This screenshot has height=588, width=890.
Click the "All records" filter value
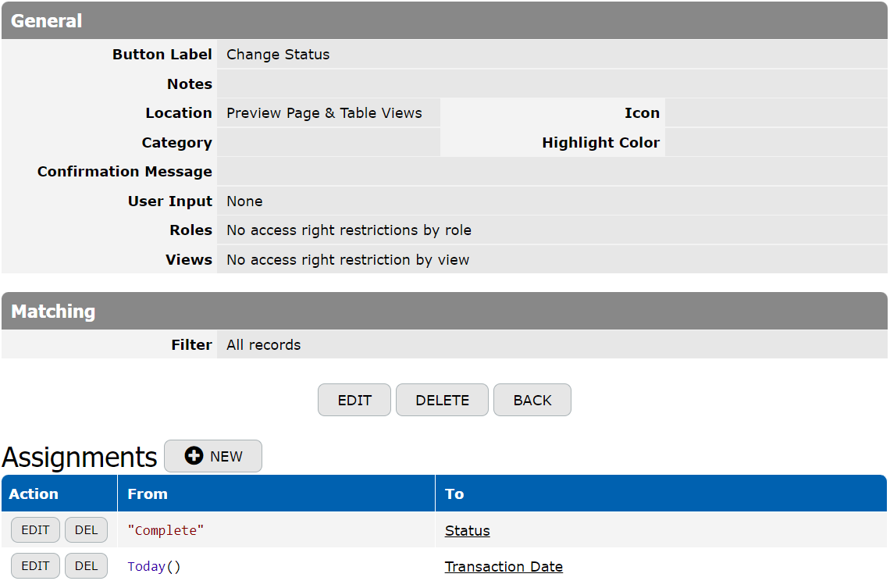263,344
